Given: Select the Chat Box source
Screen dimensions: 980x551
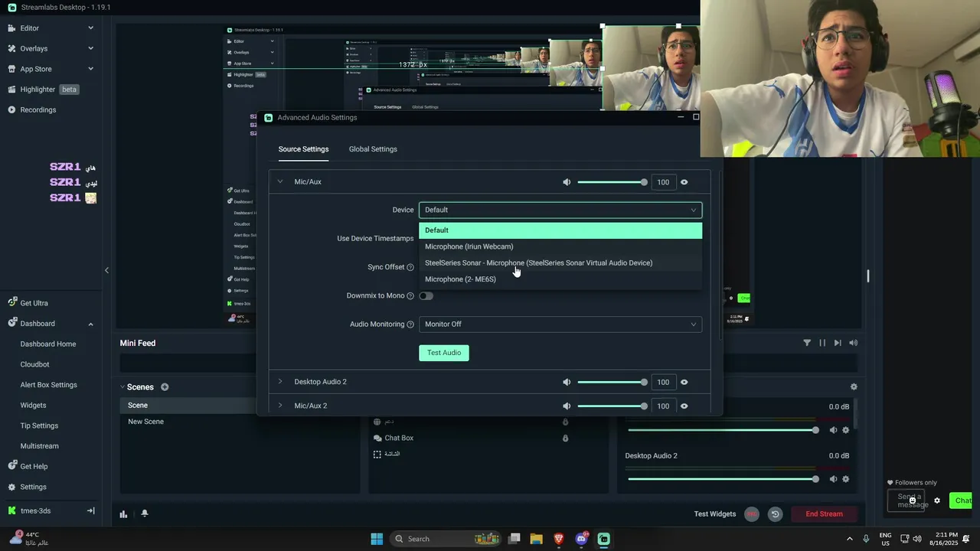Looking at the screenshot, I should coord(399,438).
